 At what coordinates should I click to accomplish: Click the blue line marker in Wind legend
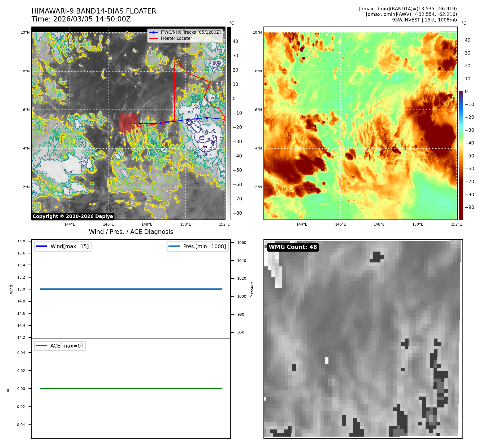click(41, 247)
